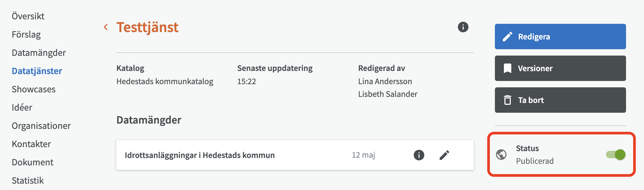Image resolution: width=644 pixels, height=190 pixels.
Task: Click the bookmark icon on Versioner button
Action: tap(508, 68)
